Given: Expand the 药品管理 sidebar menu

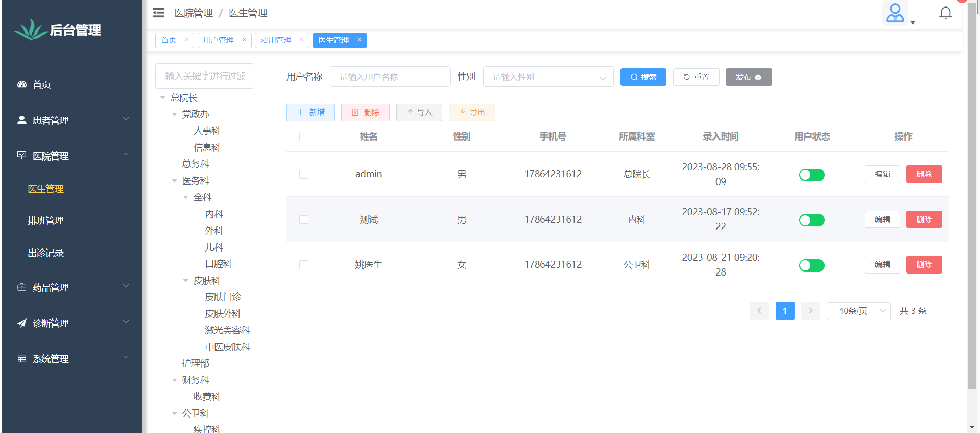Looking at the screenshot, I should click(x=72, y=287).
